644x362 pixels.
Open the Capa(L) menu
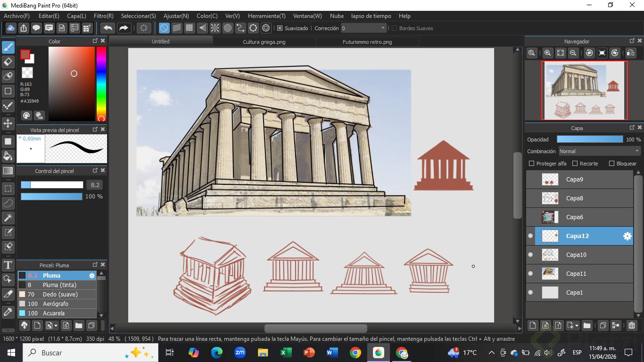point(76,16)
